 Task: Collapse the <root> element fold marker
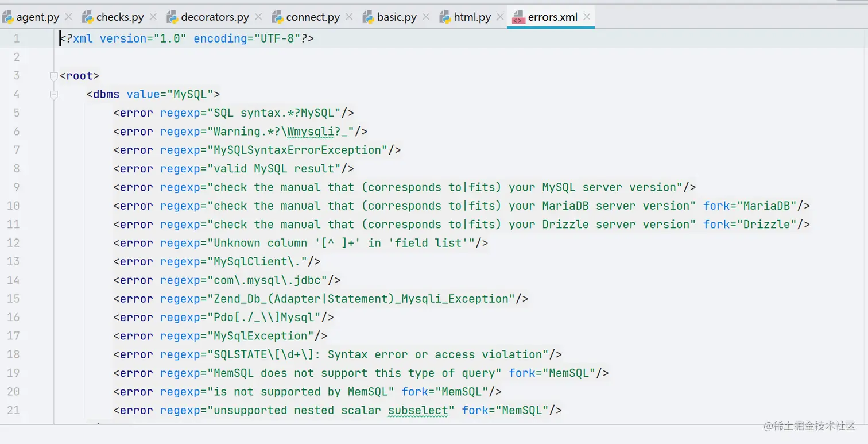tap(54, 76)
